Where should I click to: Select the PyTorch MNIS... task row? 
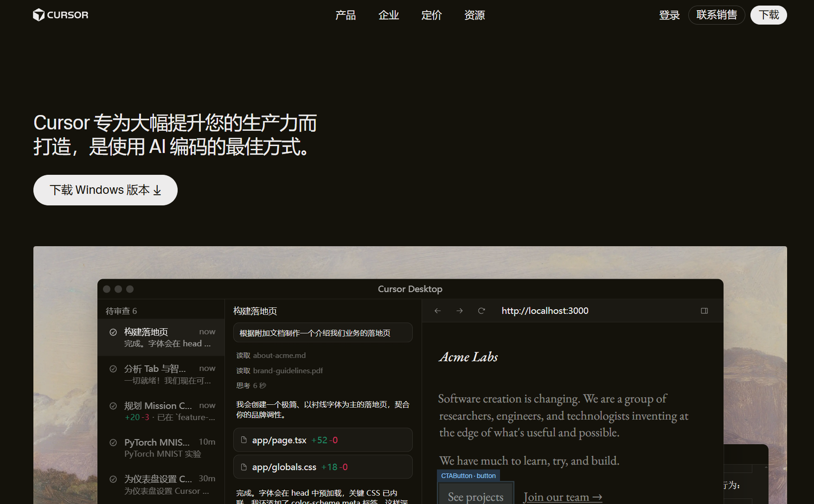click(x=161, y=447)
